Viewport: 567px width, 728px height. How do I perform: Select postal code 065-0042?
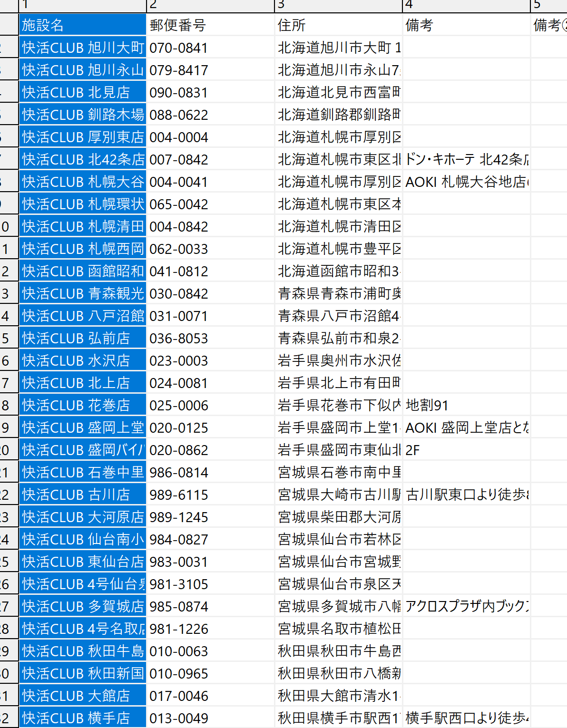pos(210,204)
